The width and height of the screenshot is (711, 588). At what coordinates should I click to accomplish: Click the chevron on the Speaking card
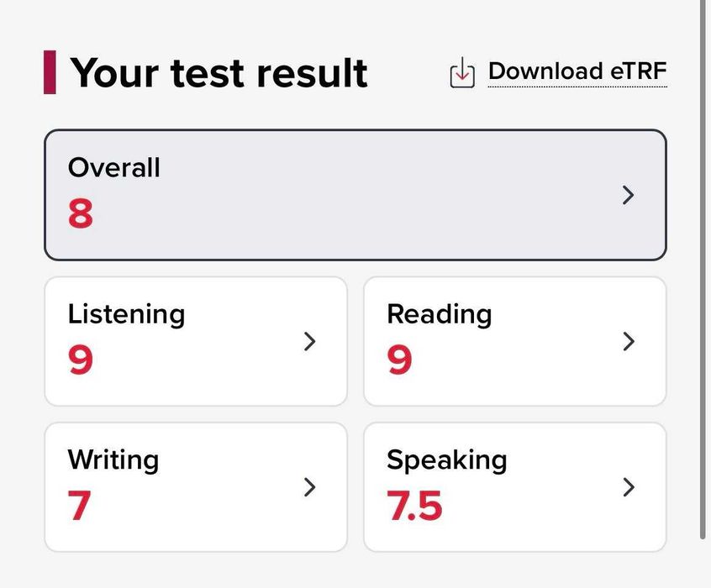click(x=629, y=487)
